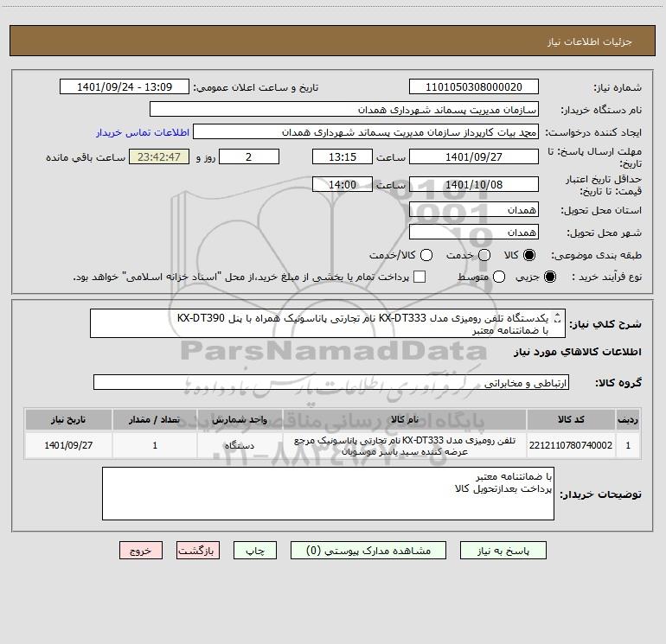Screen dimensions: 666x644
Task: Click the مشاهده مدارک پیوستی (0) button
Action: click(368, 551)
